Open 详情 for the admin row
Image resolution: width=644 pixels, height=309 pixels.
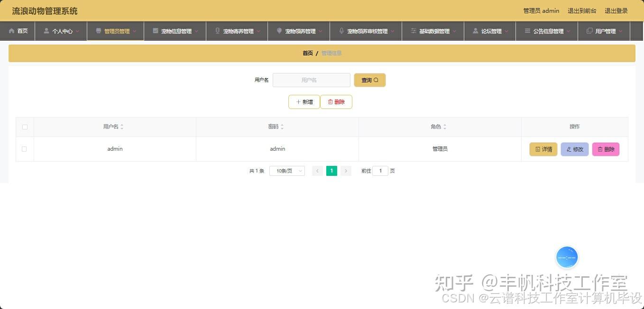tap(543, 149)
